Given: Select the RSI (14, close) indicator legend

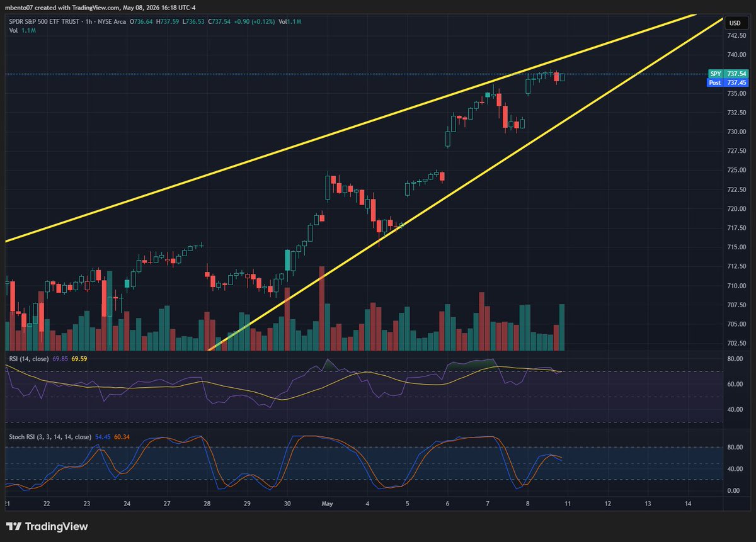Looking at the screenshot, I should pos(28,358).
